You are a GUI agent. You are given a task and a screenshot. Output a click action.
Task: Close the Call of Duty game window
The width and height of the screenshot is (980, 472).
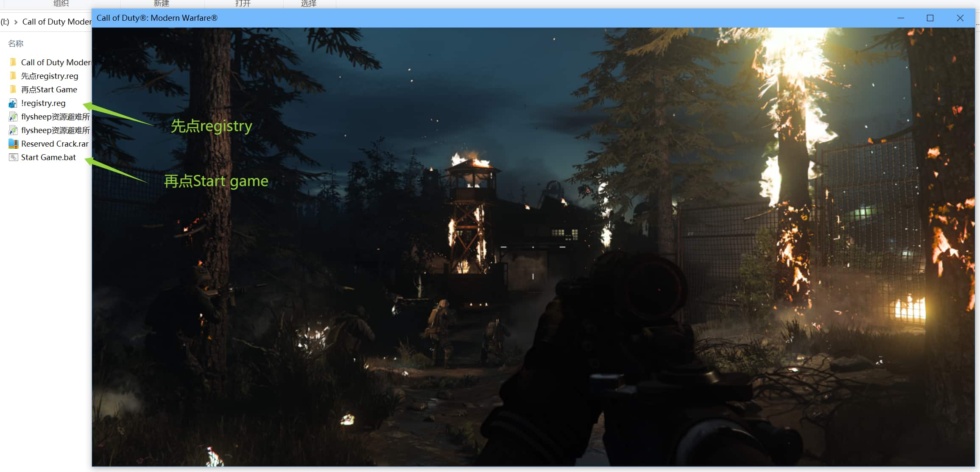coord(960,18)
